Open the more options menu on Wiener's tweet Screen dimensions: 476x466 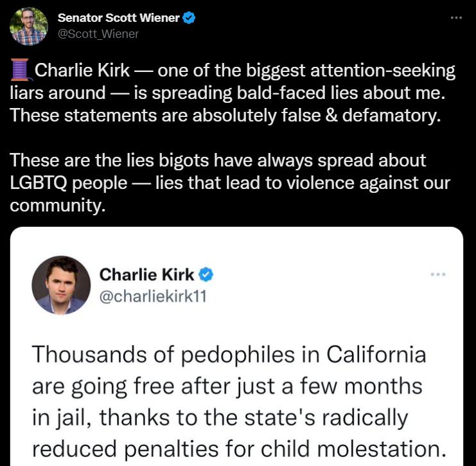click(x=456, y=18)
